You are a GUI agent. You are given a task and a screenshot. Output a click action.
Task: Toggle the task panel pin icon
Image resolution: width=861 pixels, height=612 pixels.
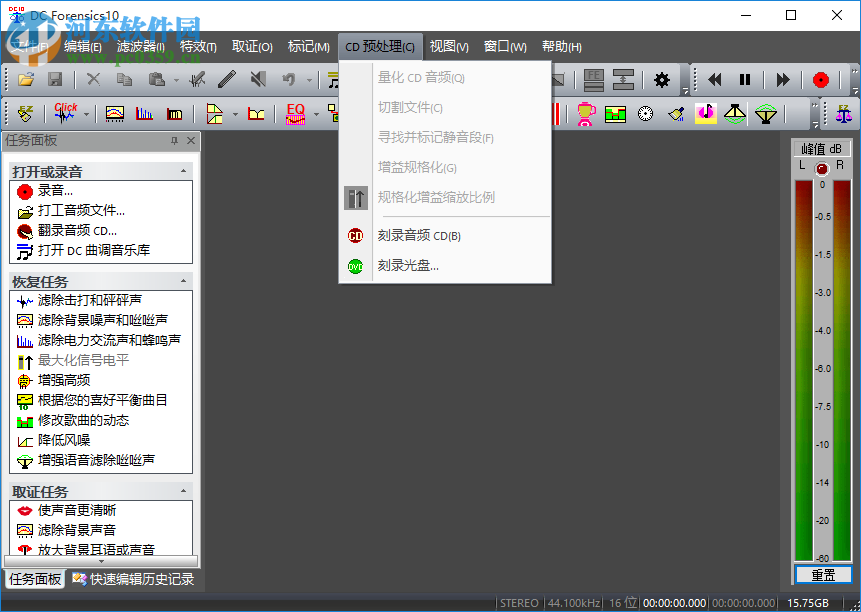coord(174,141)
